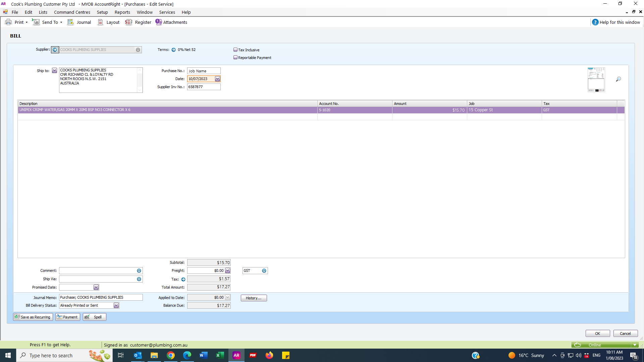Open the Journal toolbar icon
The width and height of the screenshot is (644, 362).
(70, 22)
